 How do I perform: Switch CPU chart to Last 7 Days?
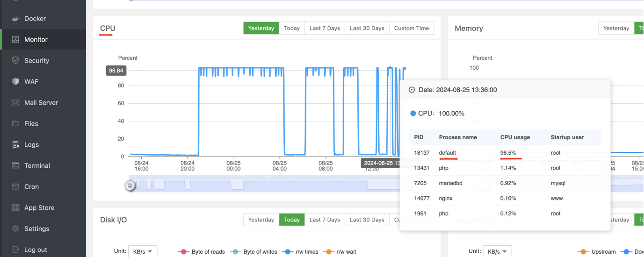point(325,28)
